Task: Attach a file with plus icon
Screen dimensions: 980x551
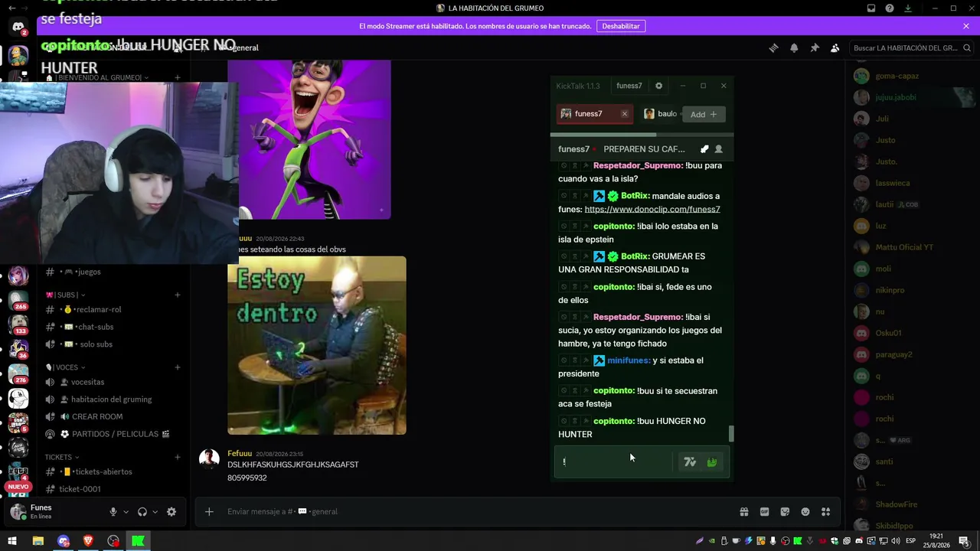Action: 209,512
